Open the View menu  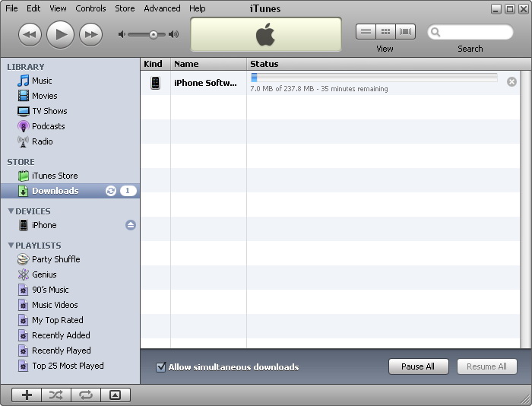coord(58,8)
